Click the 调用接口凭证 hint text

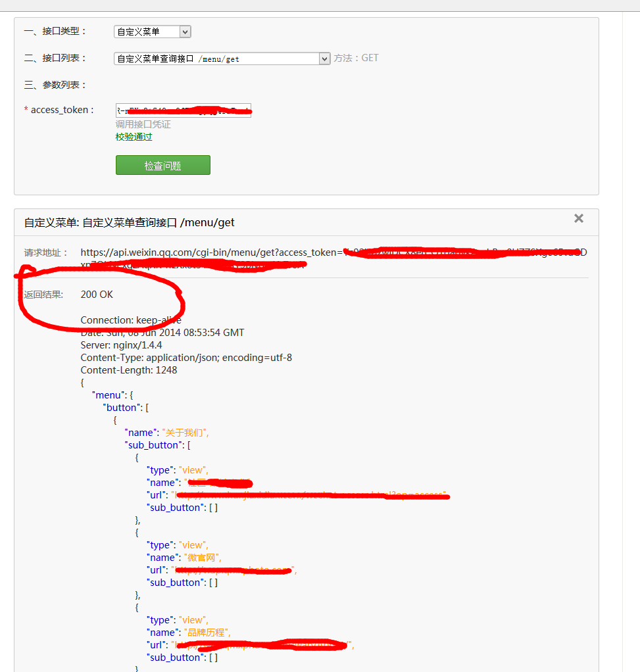point(143,125)
